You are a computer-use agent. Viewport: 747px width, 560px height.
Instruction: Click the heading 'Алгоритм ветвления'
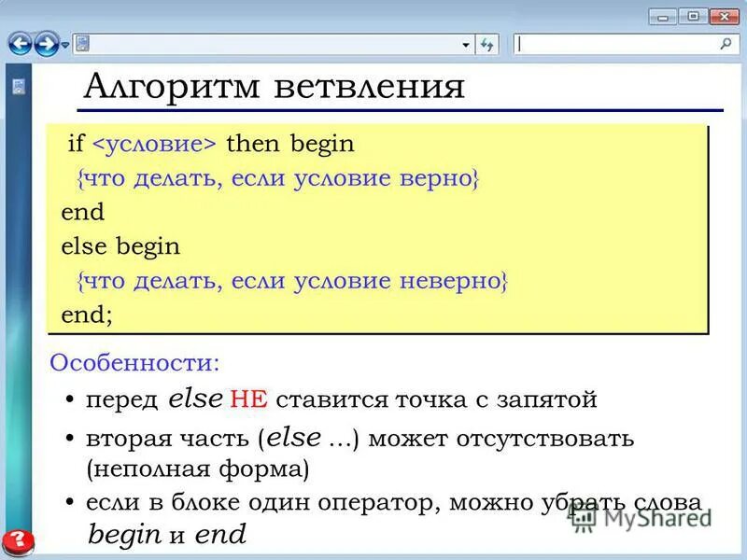coord(274,87)
